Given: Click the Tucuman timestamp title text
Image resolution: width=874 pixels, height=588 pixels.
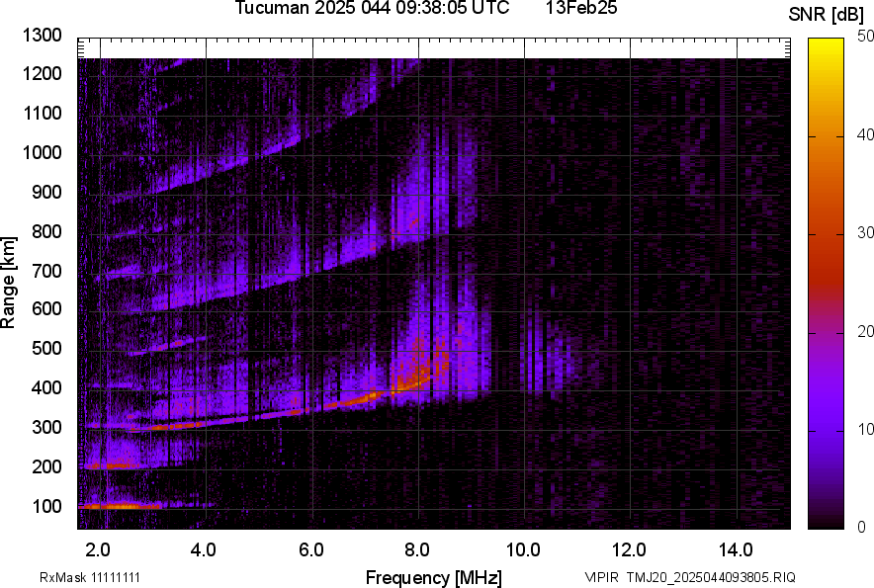Looking at the screenshot, I should point(372,9).
